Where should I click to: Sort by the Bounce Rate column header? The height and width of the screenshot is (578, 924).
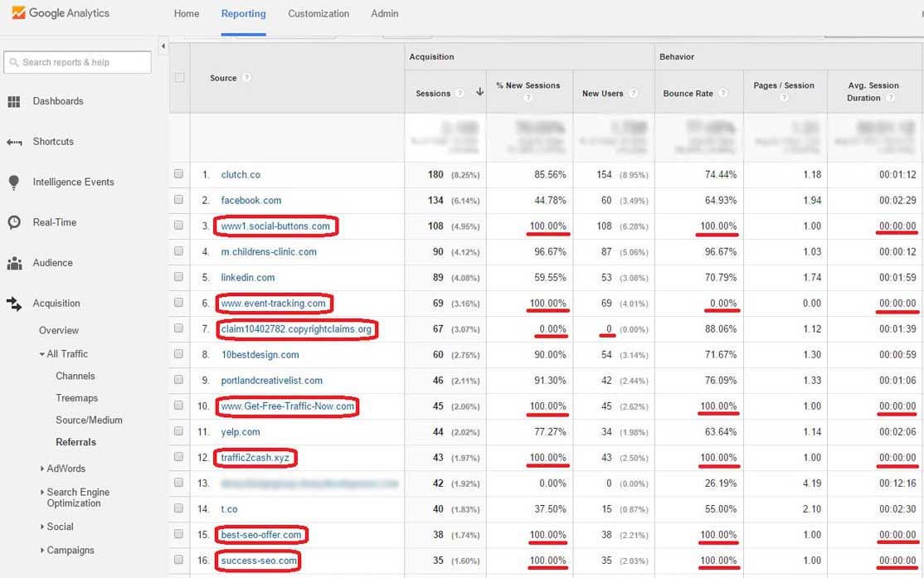[x=688, y=93]
